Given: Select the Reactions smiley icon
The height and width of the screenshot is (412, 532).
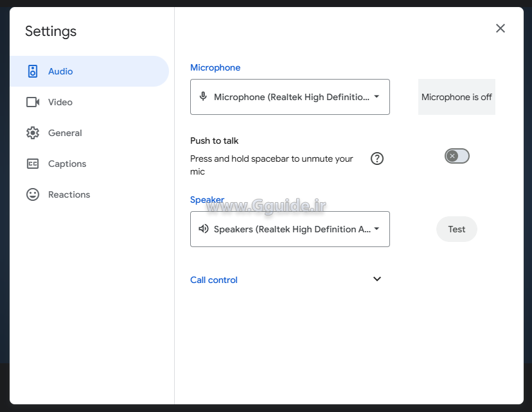Looking at the screenshot, I should pos(32,194).
